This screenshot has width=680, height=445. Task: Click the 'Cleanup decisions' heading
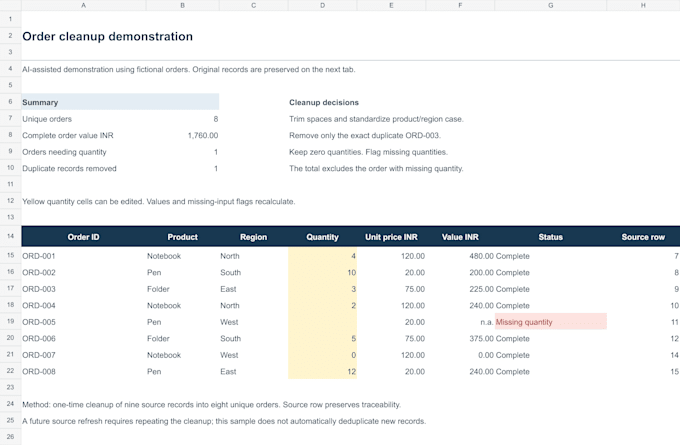pos(324,102)
